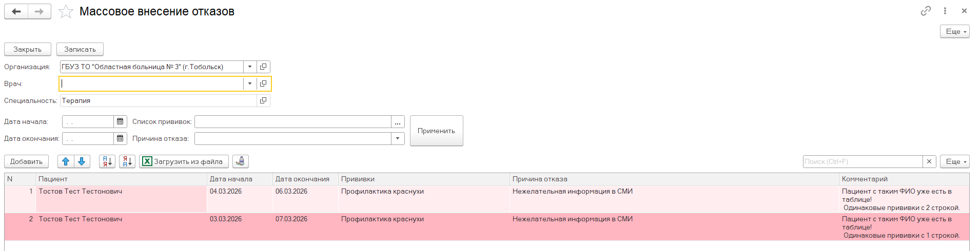
Task: Open calendar picker for Дата начала
Action: 120,122
